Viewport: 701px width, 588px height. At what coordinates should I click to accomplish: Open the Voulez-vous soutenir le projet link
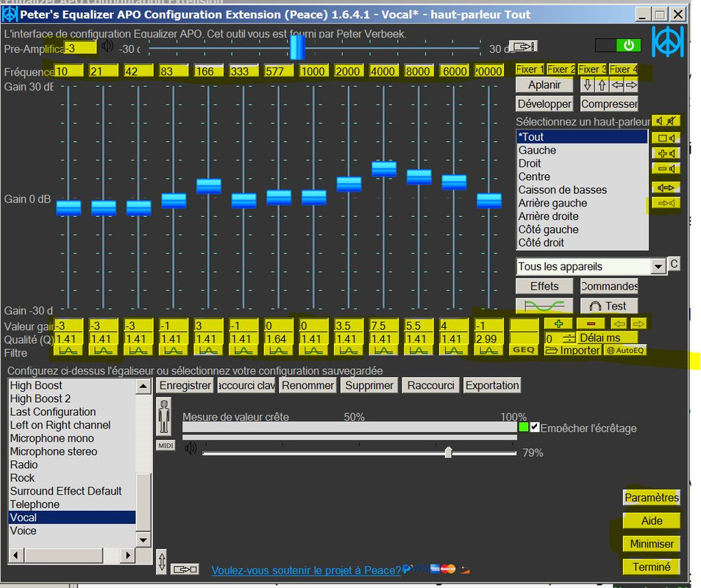tap(306, 570)
